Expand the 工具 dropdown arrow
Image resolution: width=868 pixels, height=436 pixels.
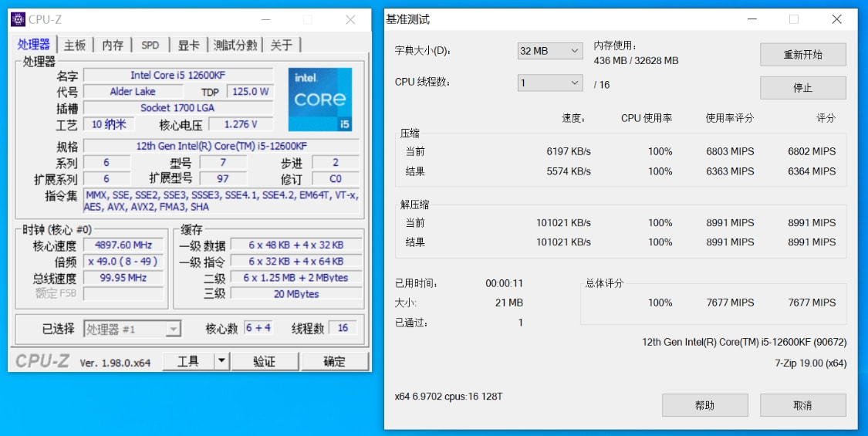click(221, 361)
